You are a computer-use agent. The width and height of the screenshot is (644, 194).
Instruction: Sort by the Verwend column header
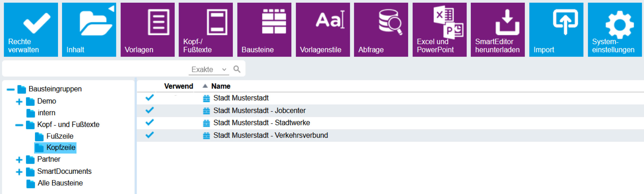coord(179,86)
